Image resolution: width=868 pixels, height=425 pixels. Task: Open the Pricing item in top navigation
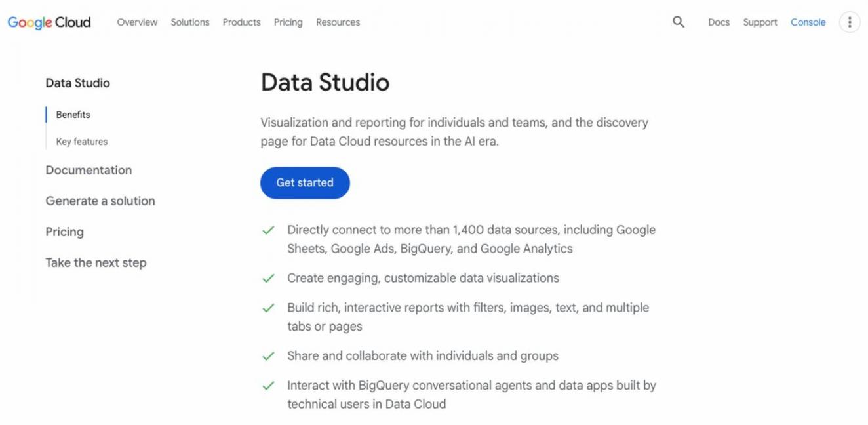288,22
